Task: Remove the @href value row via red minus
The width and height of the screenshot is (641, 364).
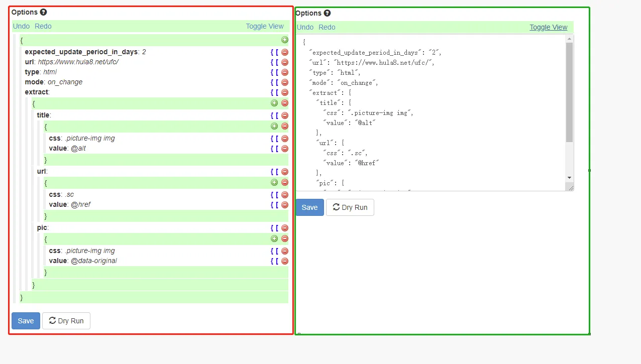Action: pos(285,205)
